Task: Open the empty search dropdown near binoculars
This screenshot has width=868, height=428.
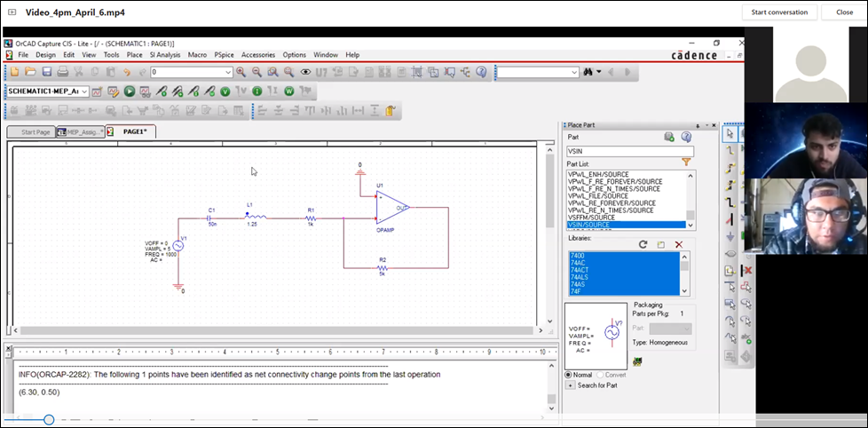Action: (574, 72)
